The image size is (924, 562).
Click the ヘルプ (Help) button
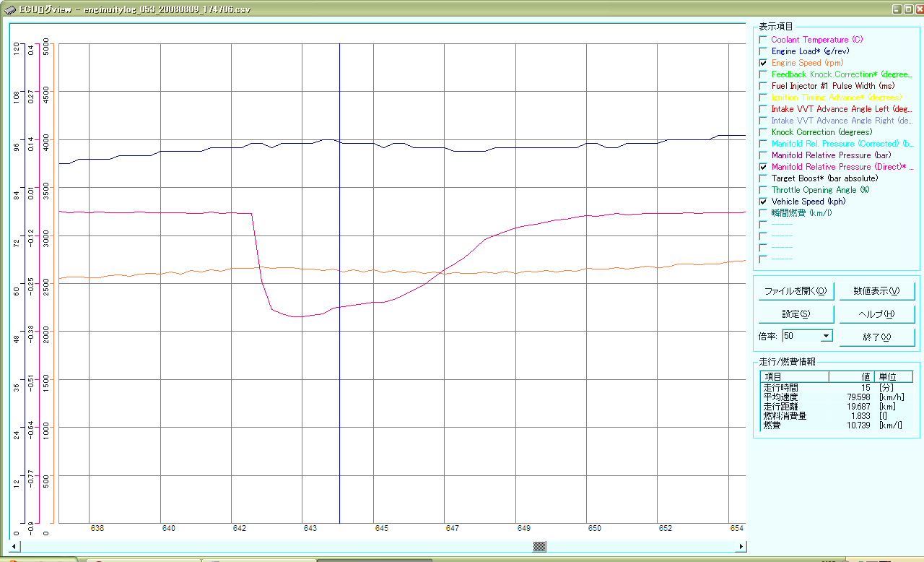click(877, 314)
